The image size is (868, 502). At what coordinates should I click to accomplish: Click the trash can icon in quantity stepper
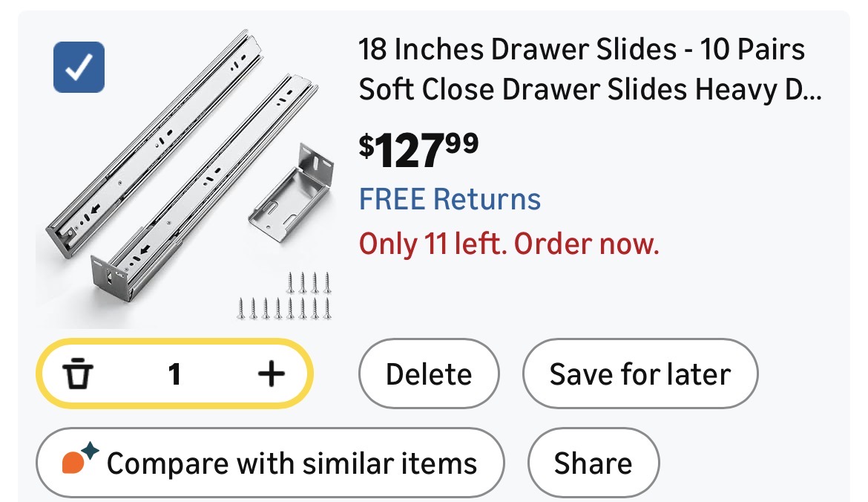[x=76, y=374]
